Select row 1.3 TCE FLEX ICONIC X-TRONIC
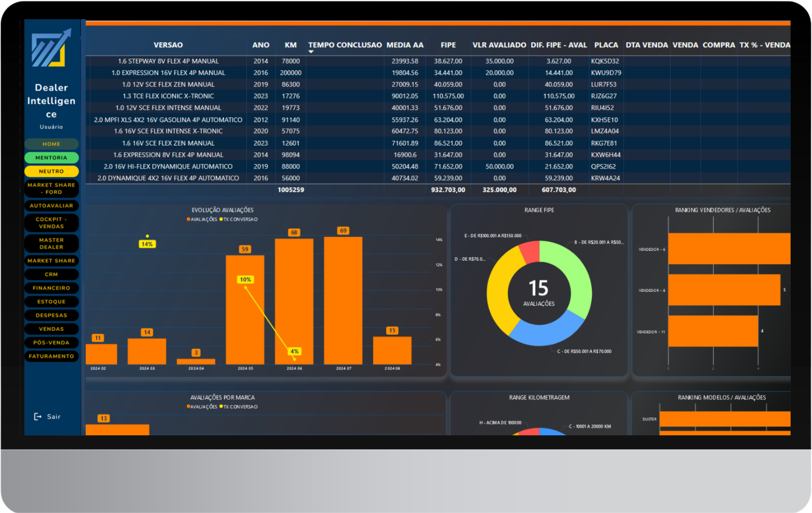This screenshot has height=513, width=812. (438, 96)
